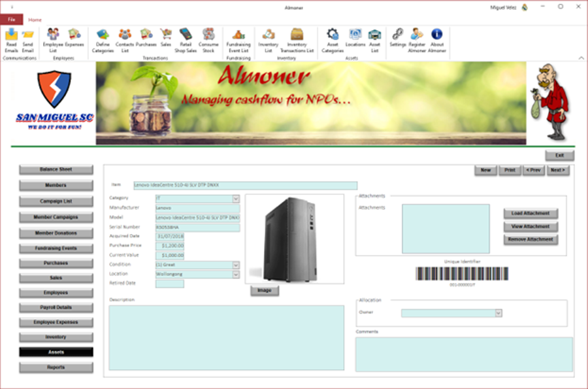Image resolution: width=588 pixels, height=389 pixels.
Task: Open the Locations ribbon icon
Action: pos(355,38)
